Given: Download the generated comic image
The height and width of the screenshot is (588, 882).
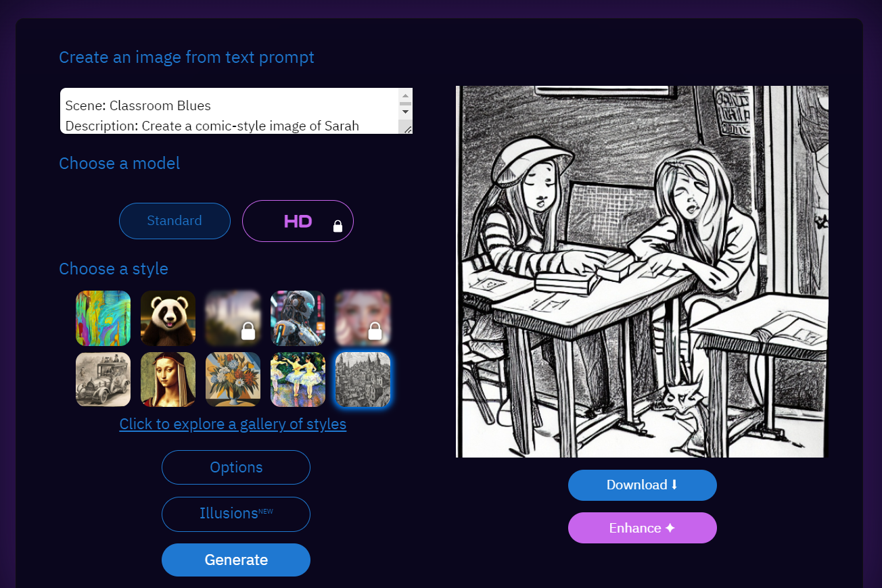Looking at the screenshot, I should (x=643, y=485).
